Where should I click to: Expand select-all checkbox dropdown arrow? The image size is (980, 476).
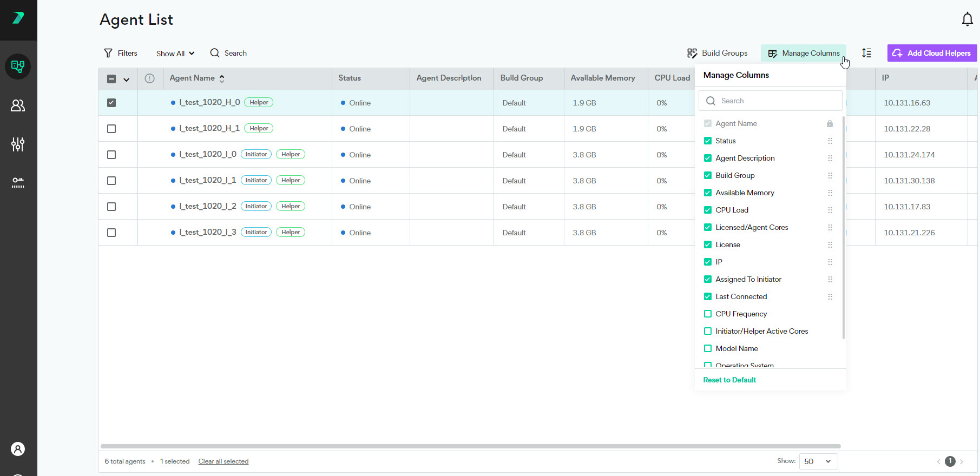tap(127, 80)
